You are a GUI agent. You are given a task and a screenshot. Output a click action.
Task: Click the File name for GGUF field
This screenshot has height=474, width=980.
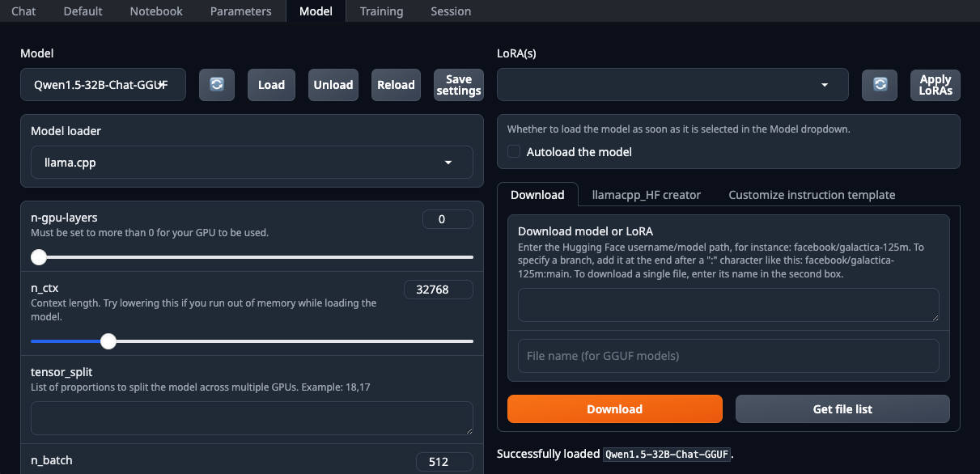click(728, 356)
